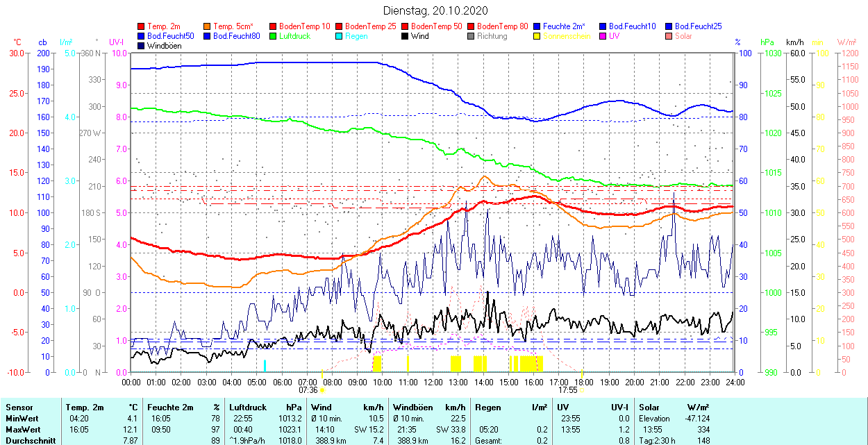Click the Sensor header in statistics table
This screenshot has width=868, height=445.
pyautogui.click(x=19, y=408)
